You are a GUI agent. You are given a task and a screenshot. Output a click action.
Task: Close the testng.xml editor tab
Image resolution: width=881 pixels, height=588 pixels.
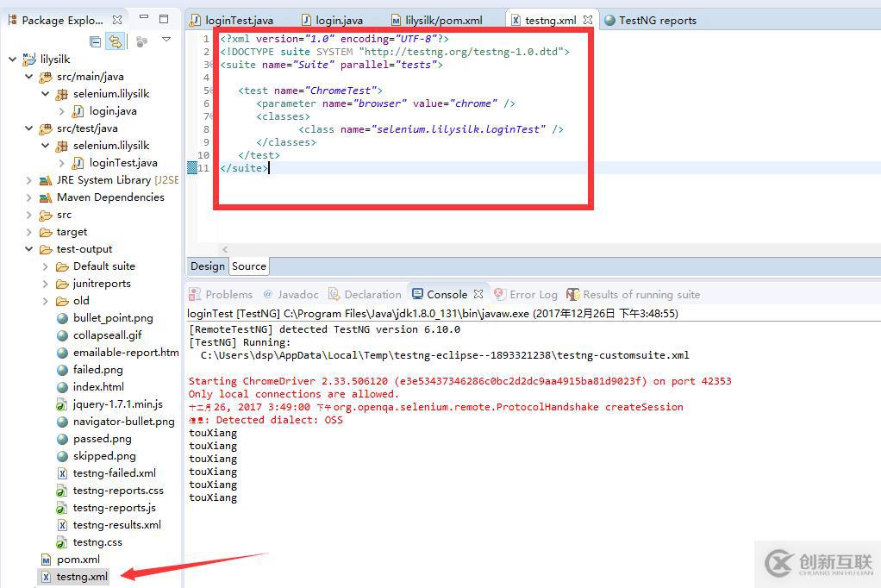coord(588,20)
